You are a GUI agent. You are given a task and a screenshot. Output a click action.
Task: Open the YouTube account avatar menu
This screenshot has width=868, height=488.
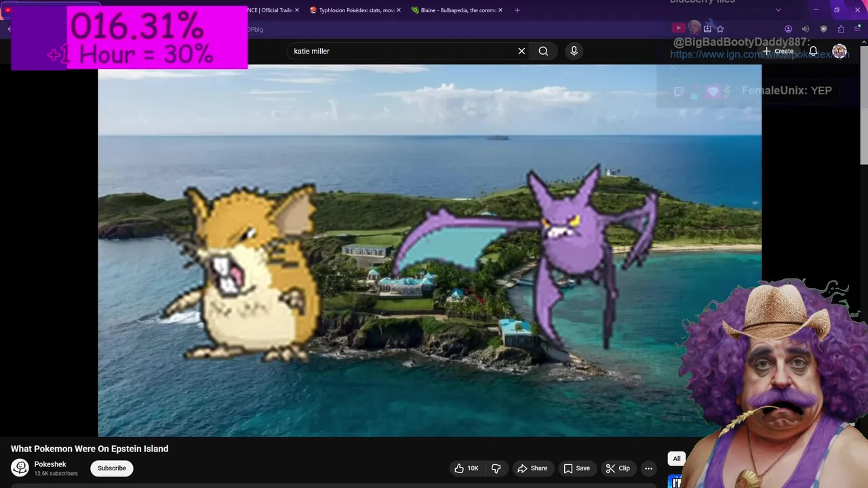tap(840, 51)
